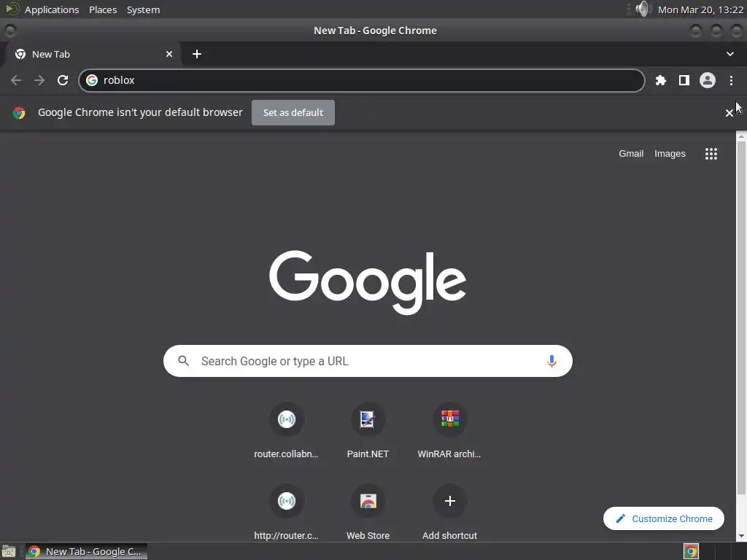
Task: Click Add shortcut plus tile
Action: click(x=449, y=513)
